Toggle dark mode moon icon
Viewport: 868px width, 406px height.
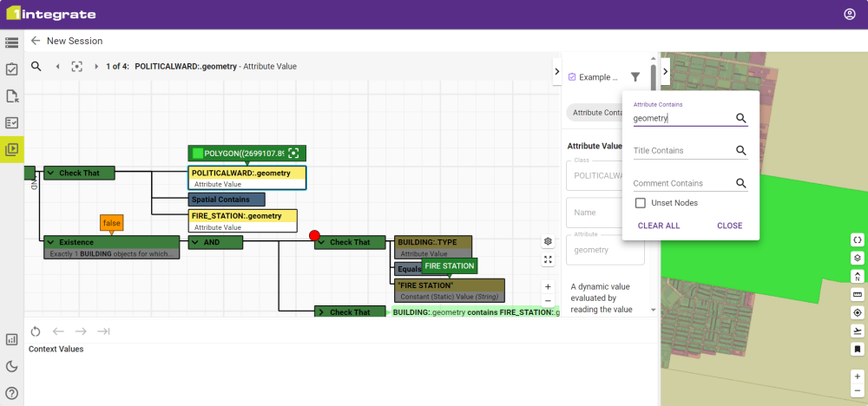pos(12,367)
